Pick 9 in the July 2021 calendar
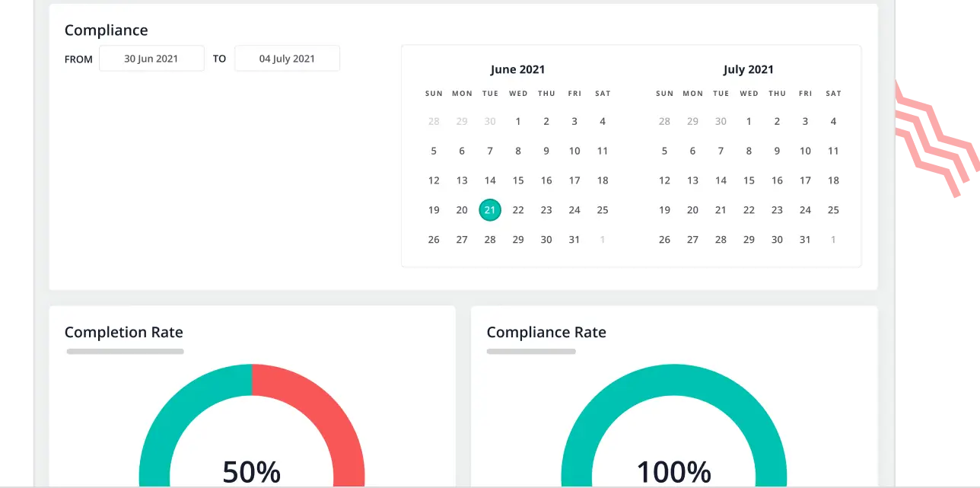 click(x=777, y=151)
